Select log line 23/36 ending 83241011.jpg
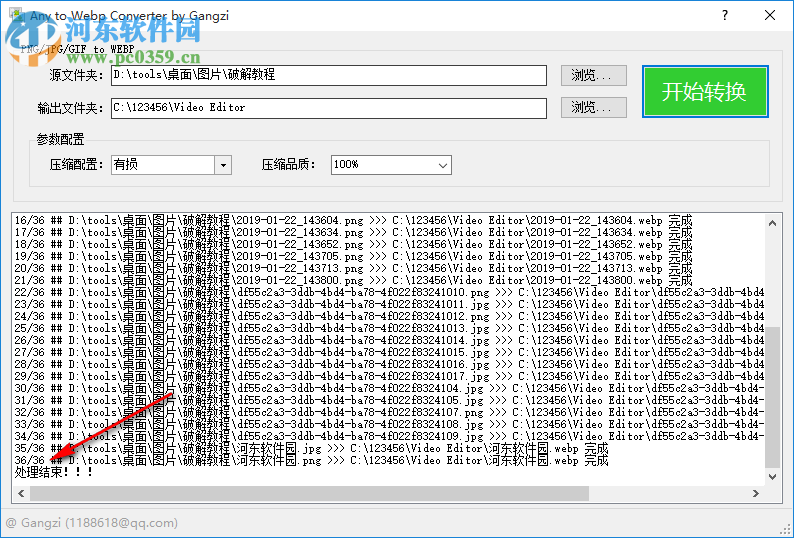 tap(389, 304)
